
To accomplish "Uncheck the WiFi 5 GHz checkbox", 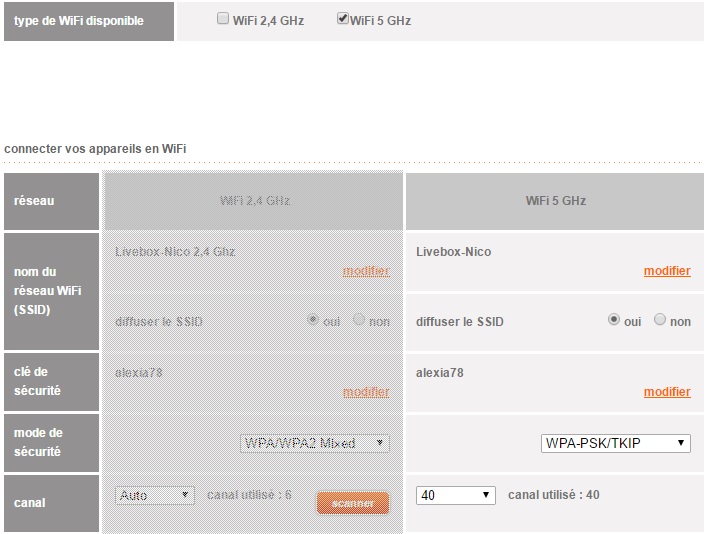I will (343, 19).
